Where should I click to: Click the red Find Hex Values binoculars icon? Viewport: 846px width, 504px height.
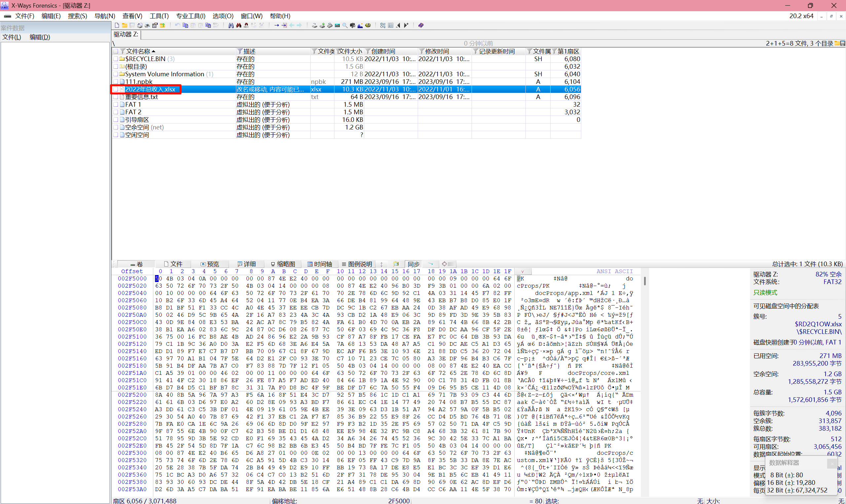239,25
